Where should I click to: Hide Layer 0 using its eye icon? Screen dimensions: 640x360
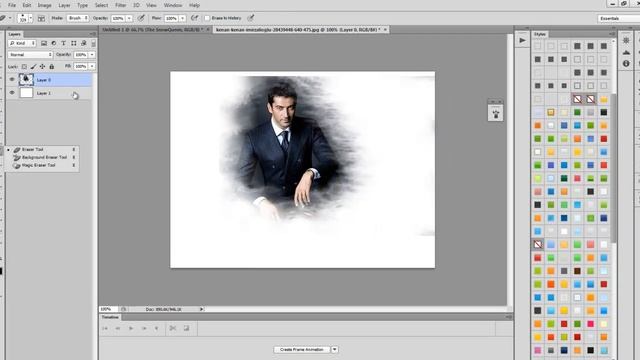(12, 80)
